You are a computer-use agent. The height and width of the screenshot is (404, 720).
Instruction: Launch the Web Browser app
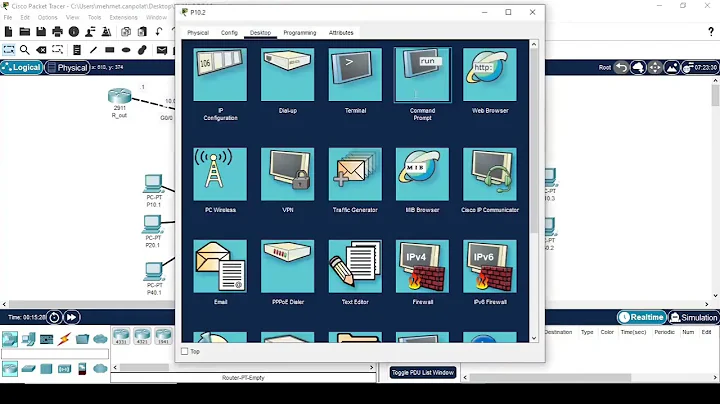tap(490, 75)
